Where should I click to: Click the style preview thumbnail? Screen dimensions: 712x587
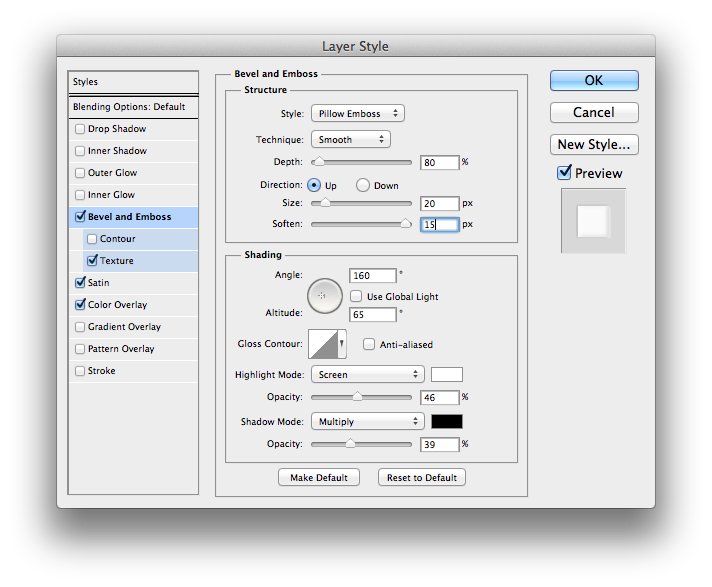point(593,221)
